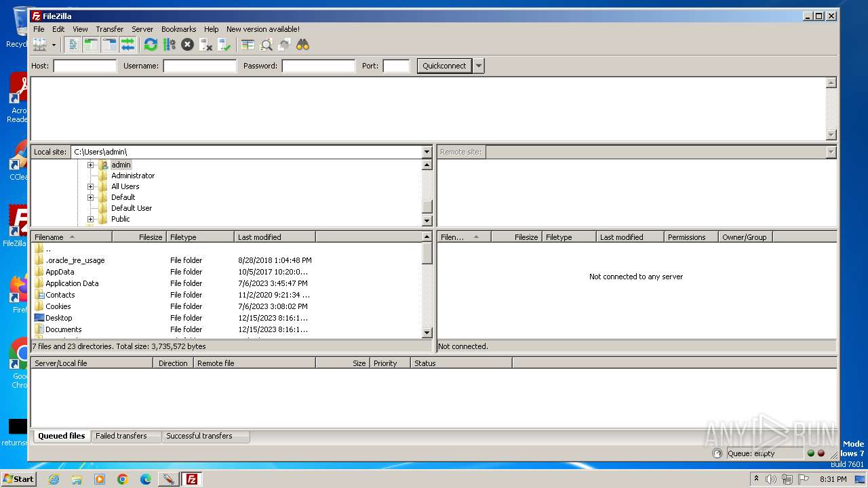Select the Application Data folder
The height and width of the screenshot is (488, 868).
pyautogui.click(x=226, y=283)
